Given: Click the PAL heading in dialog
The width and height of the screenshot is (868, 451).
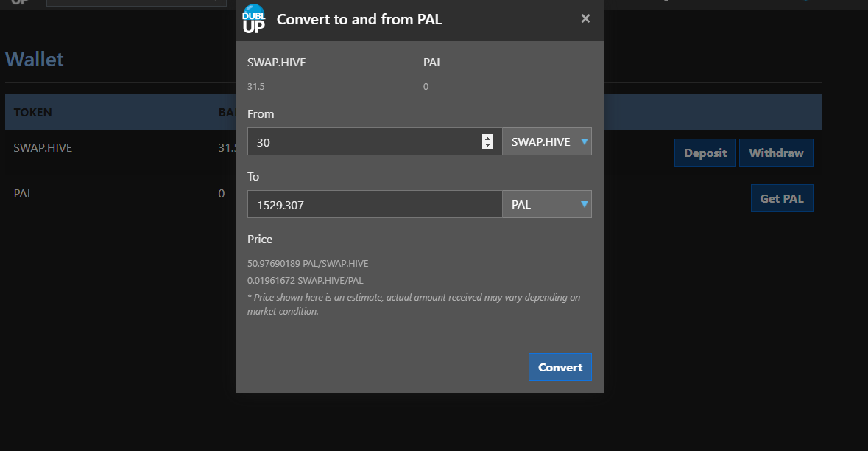Looking at the screenshot, I should click(x=433, y=62).
